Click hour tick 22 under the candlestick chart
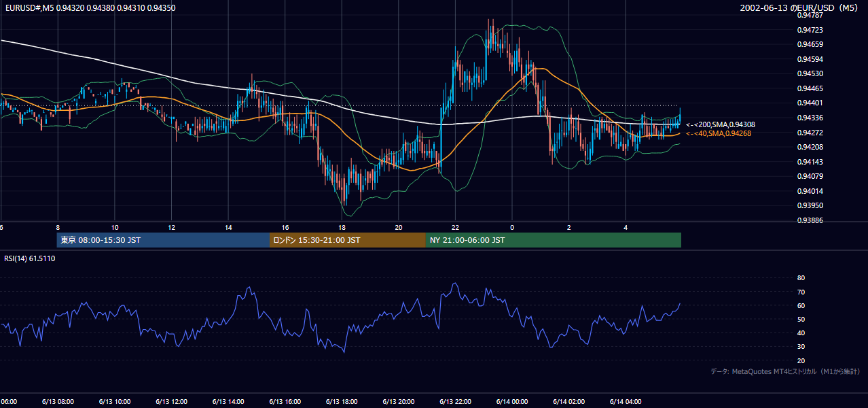Screen dimensions: 868x408 pos(456,228)
